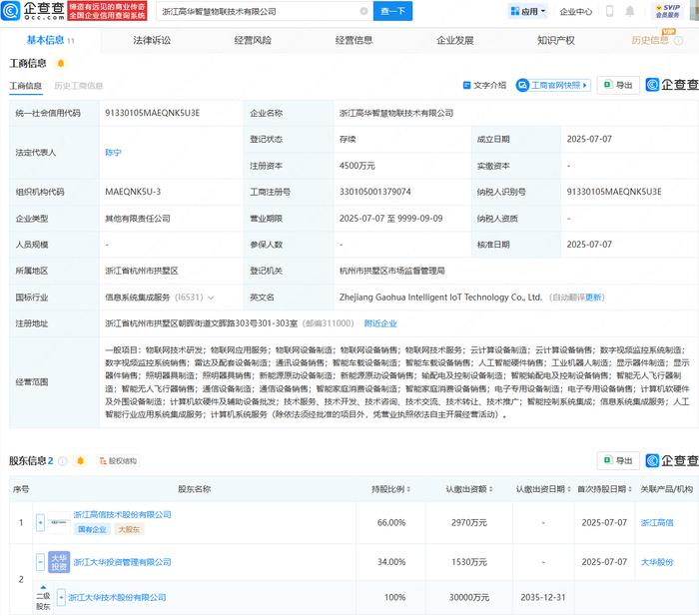Click the 大股东 tag
The height and width of the screenshot is (616, 699).
click(129, 529)
